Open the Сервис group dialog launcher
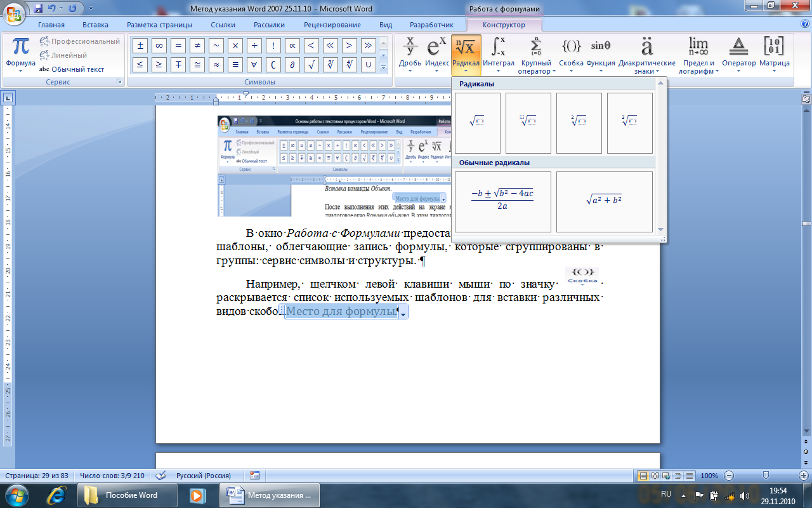This screenshot has height=508, width=812. [119, 83]
